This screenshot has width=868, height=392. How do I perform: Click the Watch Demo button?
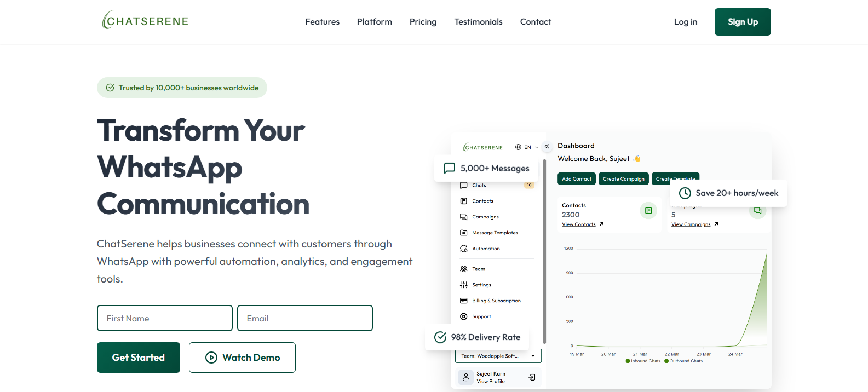(x=242, y=358)
